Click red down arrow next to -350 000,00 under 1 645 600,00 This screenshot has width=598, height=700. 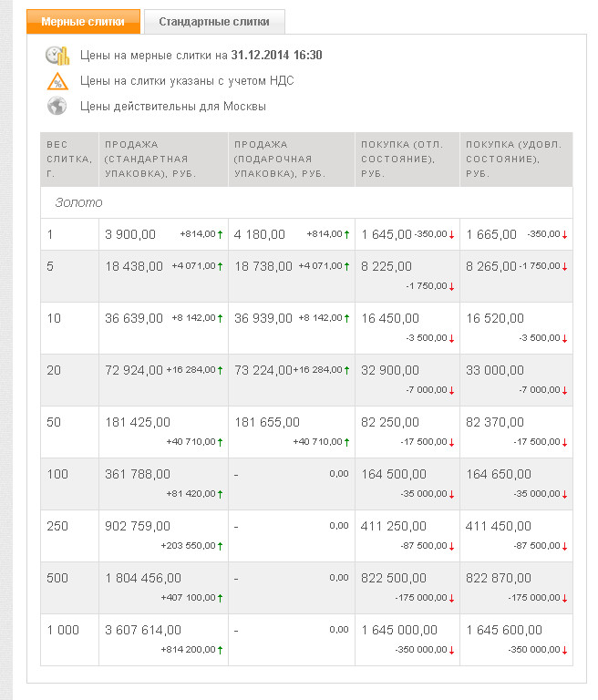(564, 651)
